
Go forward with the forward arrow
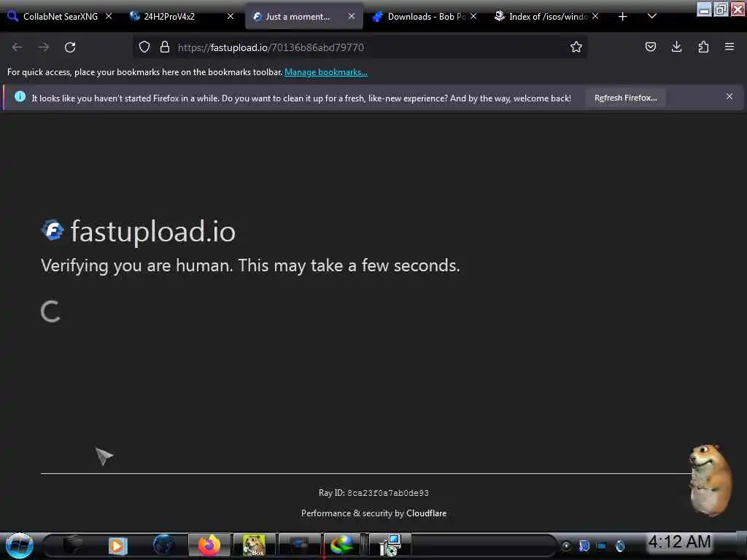coord(44,47)
